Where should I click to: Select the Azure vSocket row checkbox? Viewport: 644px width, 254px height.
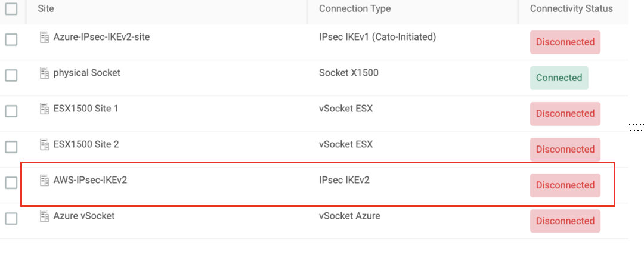tap(11, 219)
